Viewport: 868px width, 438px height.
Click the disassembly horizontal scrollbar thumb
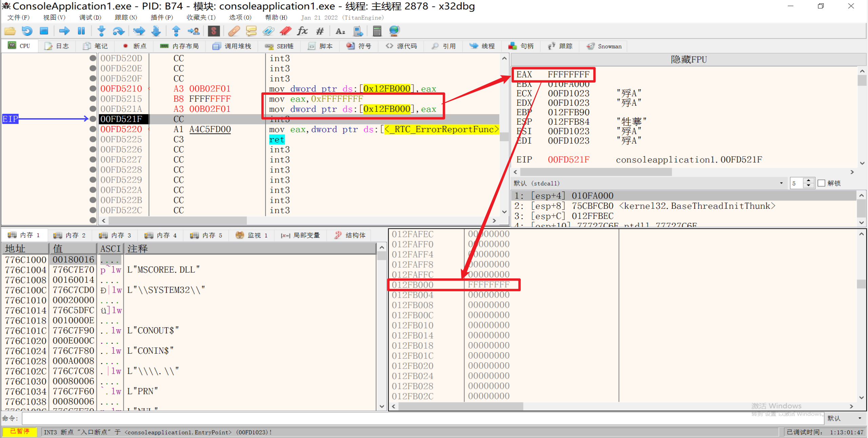(178, 221)
